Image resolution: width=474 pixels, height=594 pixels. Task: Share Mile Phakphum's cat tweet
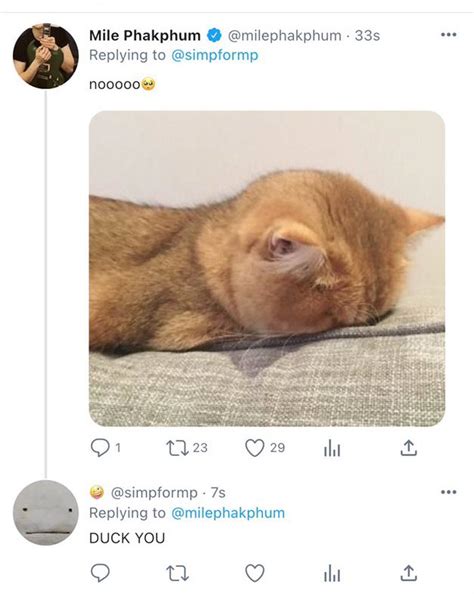click(x=409, y=448)
